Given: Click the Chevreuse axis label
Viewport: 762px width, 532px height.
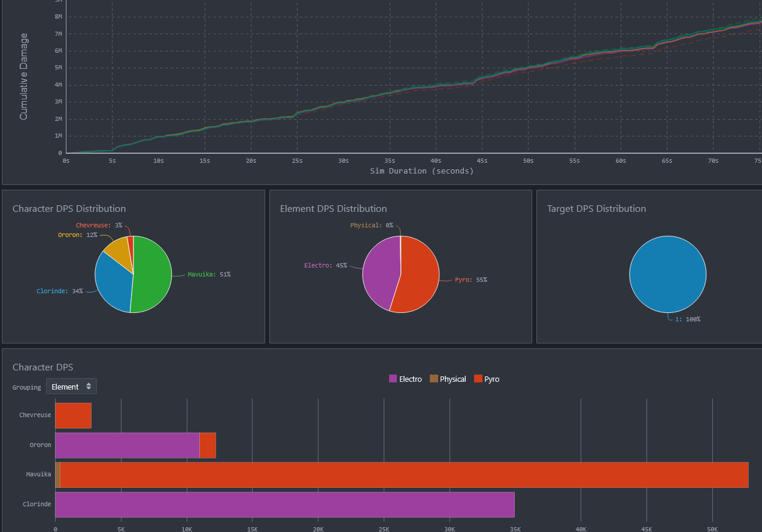Looking at the screenshot, I should (x=35, y=415).
